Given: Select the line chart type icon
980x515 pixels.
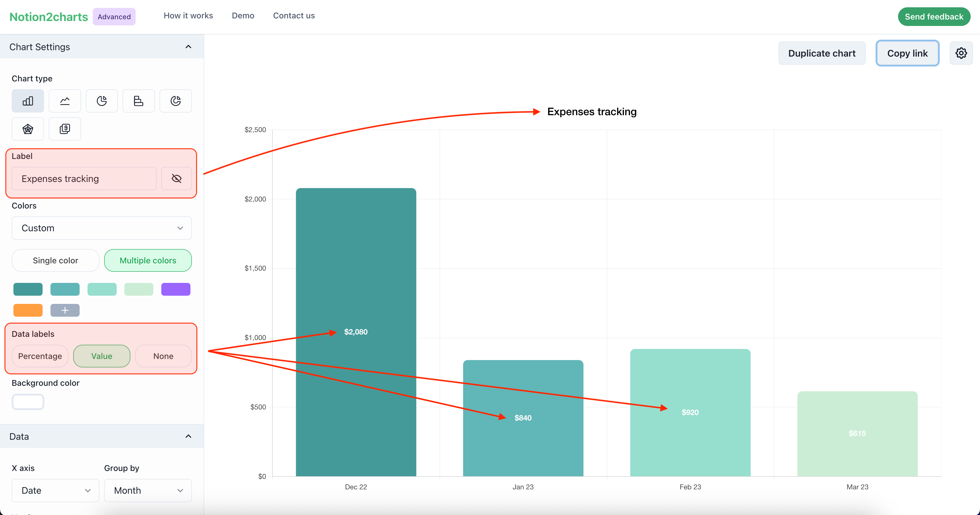Looking at the screenshot, I should coord(65,100).
